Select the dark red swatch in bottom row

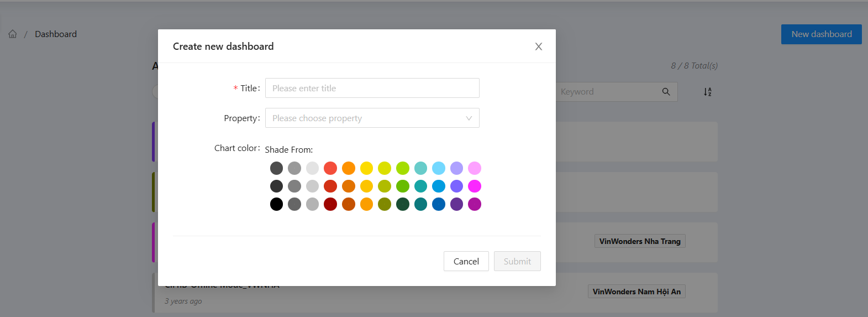(330, 204)
